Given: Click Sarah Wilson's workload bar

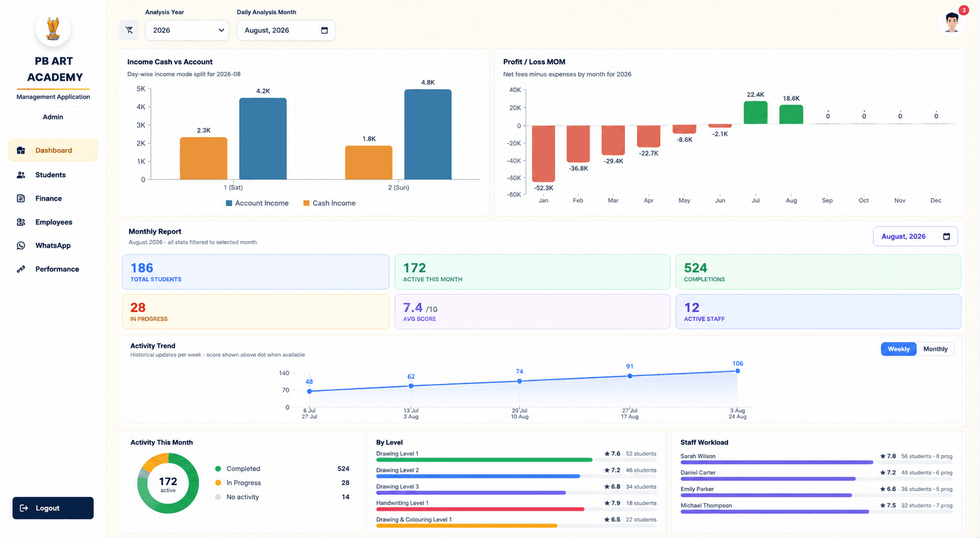Looking at the screenshot, I should click(777, 463).
